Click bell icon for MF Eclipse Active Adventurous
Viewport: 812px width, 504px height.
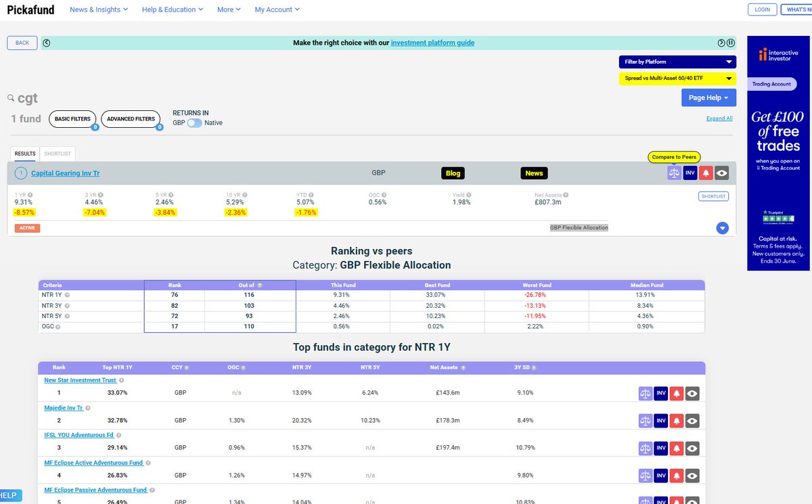(x=676, y=476)
